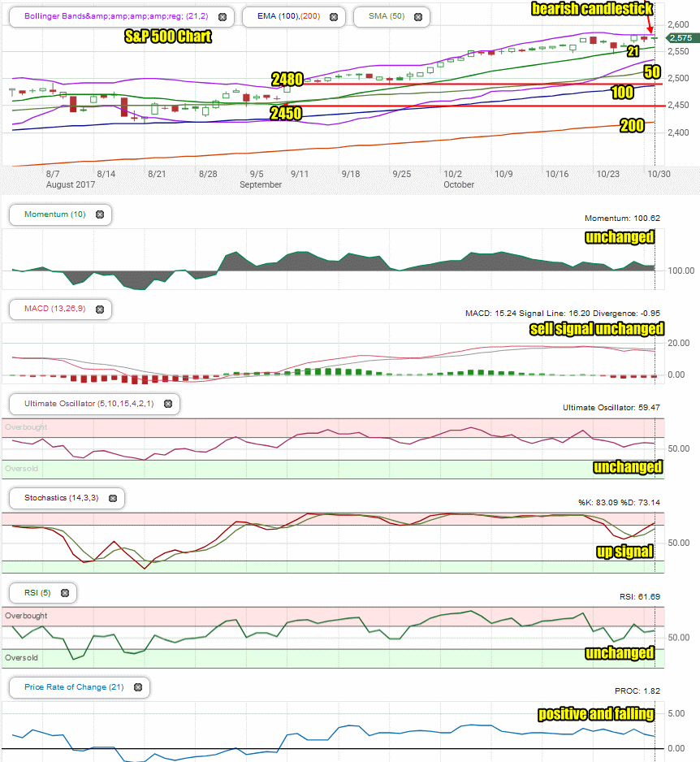
Task: Click the 2,575 current price marker
Action: (681, 38)
